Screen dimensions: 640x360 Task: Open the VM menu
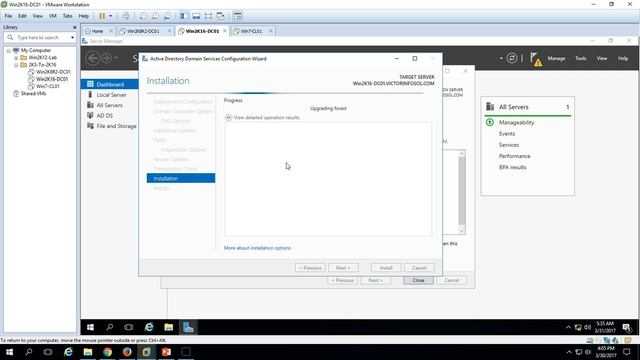coord(53,16)
